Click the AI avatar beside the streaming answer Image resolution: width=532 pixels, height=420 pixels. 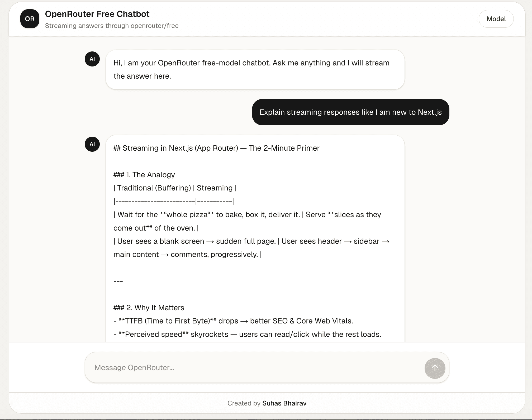tap(92, 144)
